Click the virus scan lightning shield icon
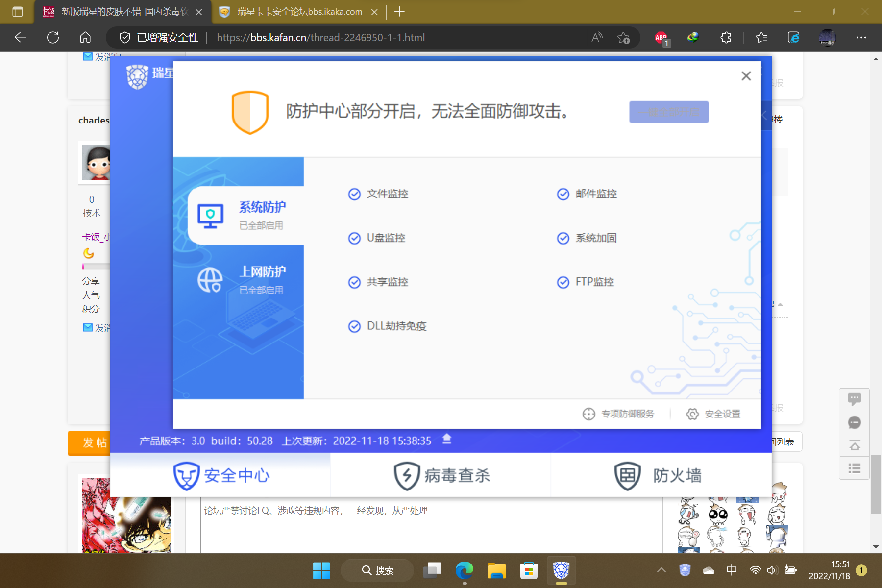 point(407,475)
